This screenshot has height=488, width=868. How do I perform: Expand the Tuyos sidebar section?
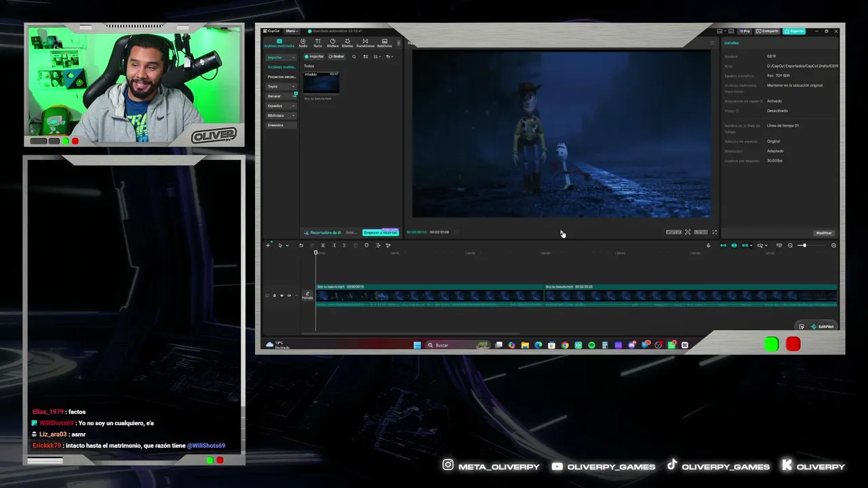281,86
